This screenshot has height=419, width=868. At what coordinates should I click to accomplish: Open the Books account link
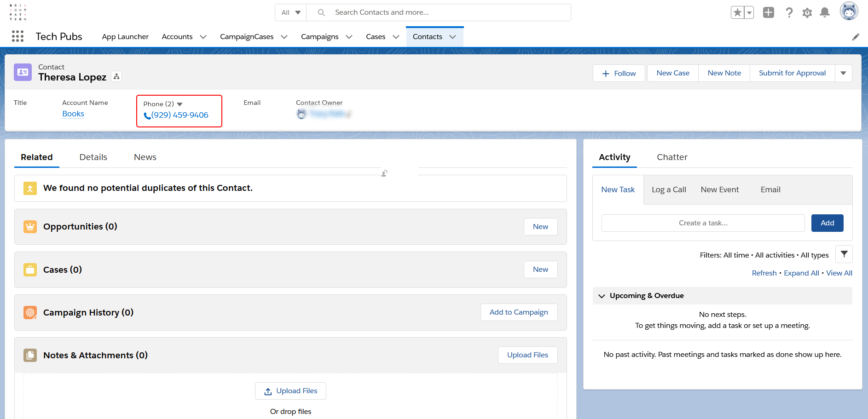(73, 114)
